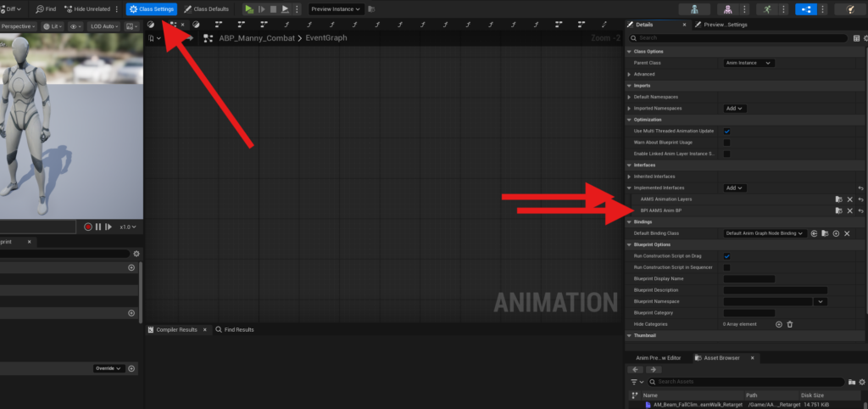Remove the BPI AAMS Anim BP interface

point(849,210)
